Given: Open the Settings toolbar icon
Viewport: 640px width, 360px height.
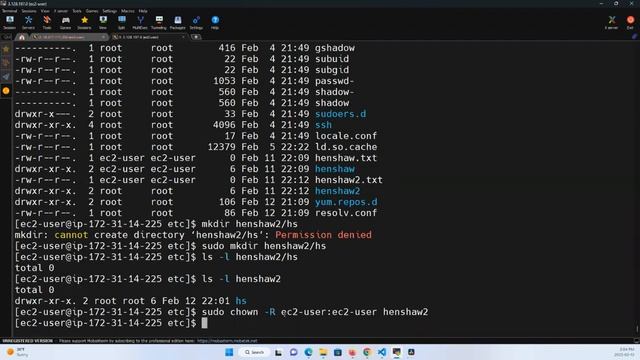Looking at the screenshot, I should [196, 22].
